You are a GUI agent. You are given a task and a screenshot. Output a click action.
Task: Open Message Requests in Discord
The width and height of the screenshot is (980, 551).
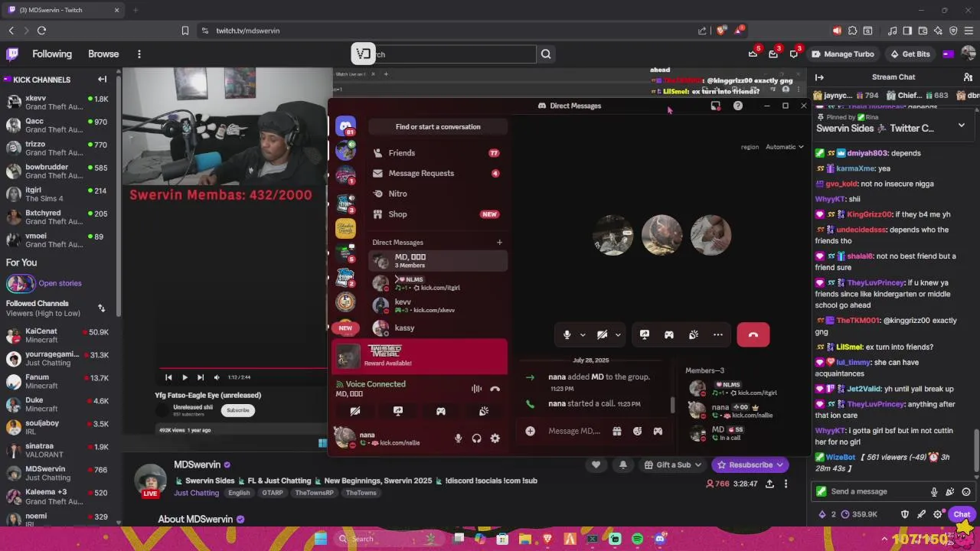coord(436,174)
